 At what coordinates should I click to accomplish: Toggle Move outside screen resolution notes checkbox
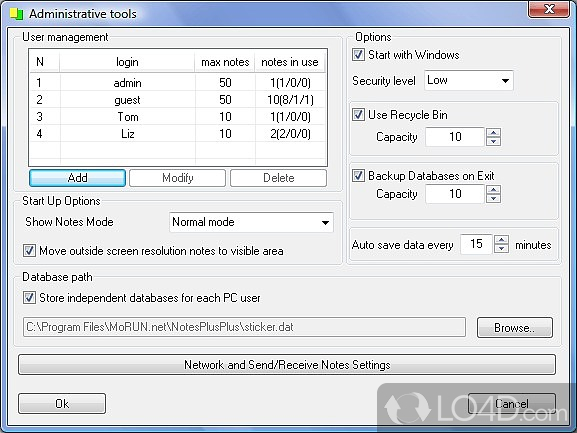pyautogui.click(x=29, y=251)
